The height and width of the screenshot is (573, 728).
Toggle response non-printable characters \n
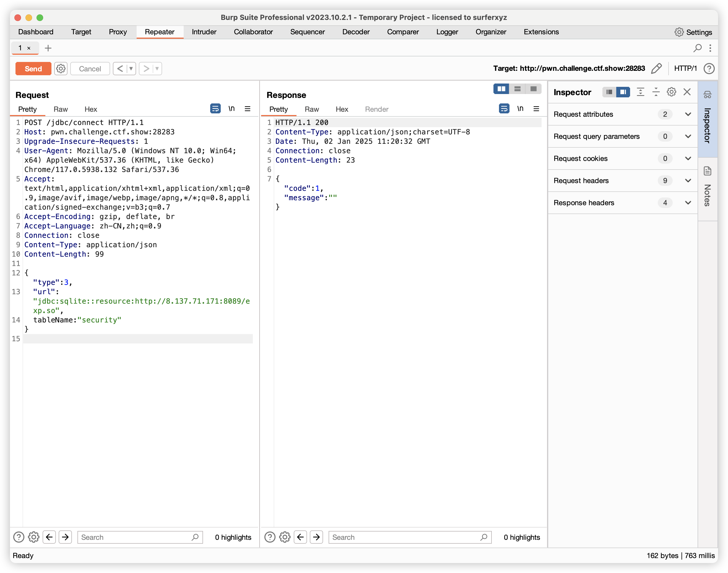520,108
